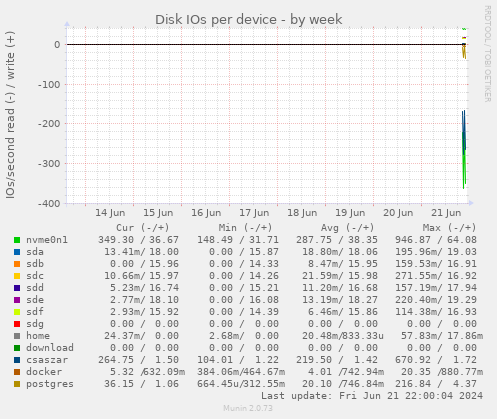This screenshot has height=419, width=497.
Task: Click nvme0n1 max value 946.87 / 64.08
Action: (436, 240)
